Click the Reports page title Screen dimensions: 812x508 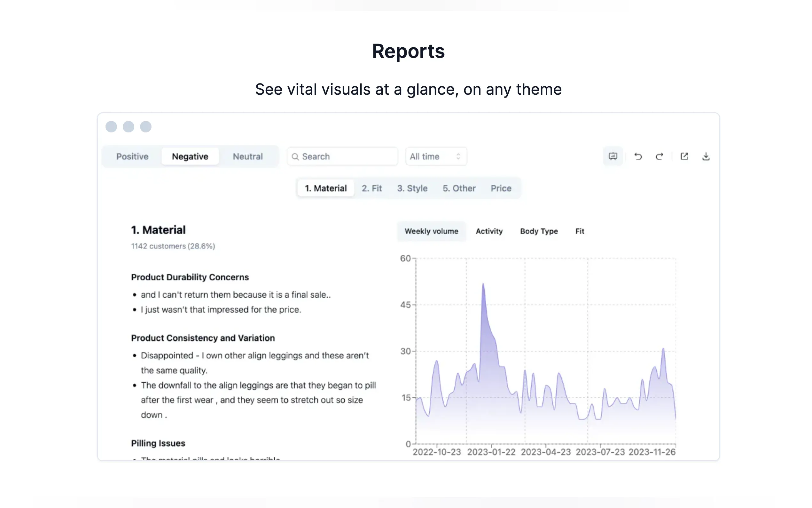point(408,51)
